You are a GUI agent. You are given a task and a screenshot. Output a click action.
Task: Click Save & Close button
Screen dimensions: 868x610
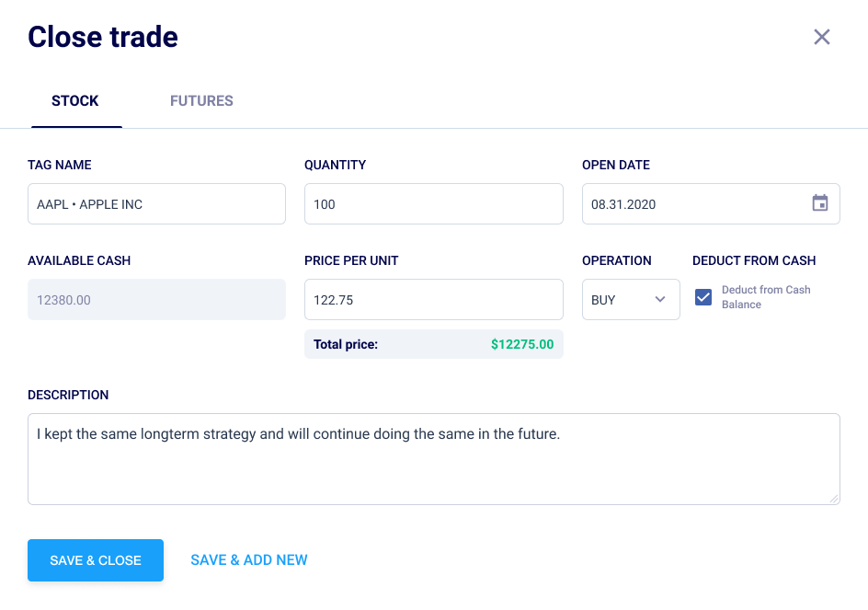point(96,560)
